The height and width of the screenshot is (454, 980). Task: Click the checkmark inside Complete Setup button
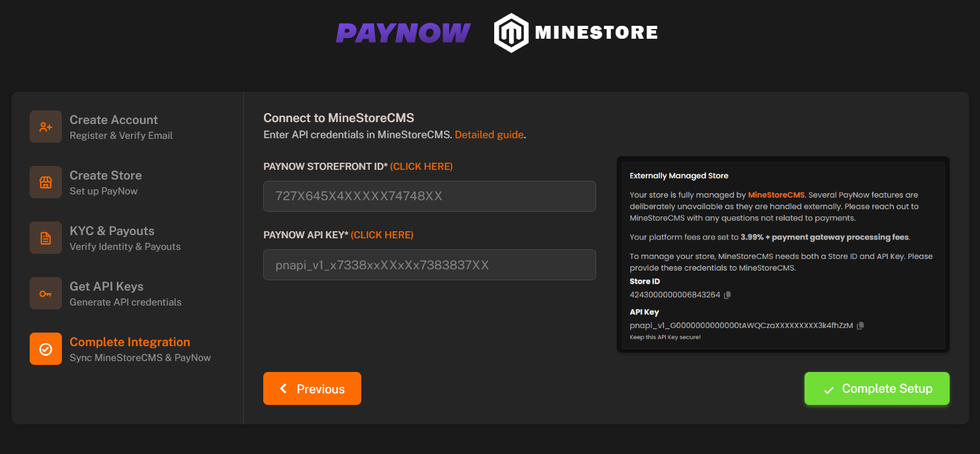pos(828,388)
